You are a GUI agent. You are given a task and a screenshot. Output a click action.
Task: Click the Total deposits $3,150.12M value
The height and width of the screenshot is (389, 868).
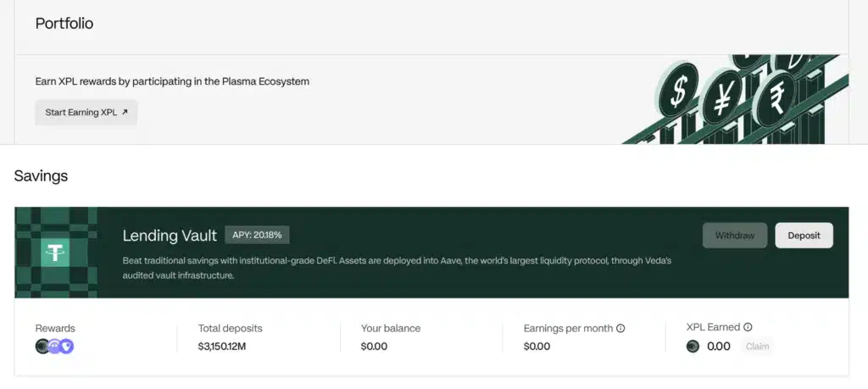225,346
